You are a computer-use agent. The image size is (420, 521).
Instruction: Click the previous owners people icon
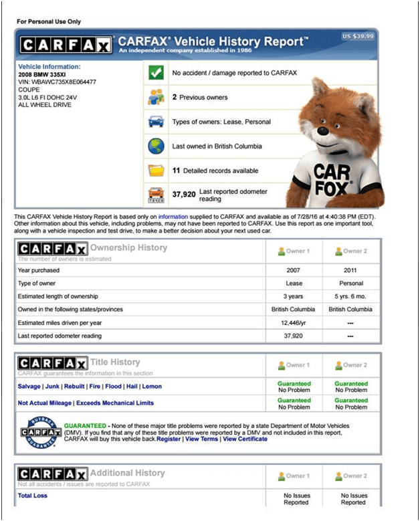(x=156, y=97)
